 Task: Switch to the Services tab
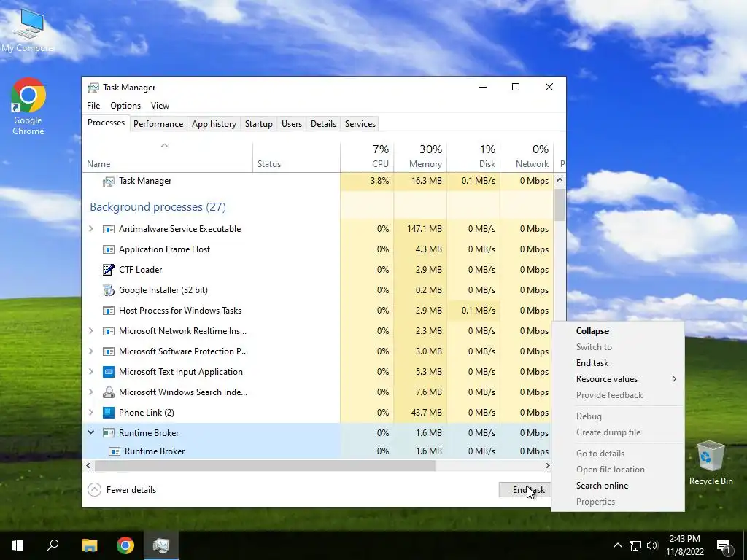[x=360, y=124]
